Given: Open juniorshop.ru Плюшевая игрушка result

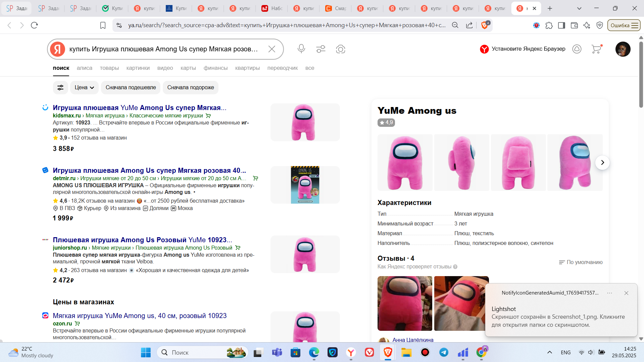Looking at the screenshot, I should tap(142, 240).
